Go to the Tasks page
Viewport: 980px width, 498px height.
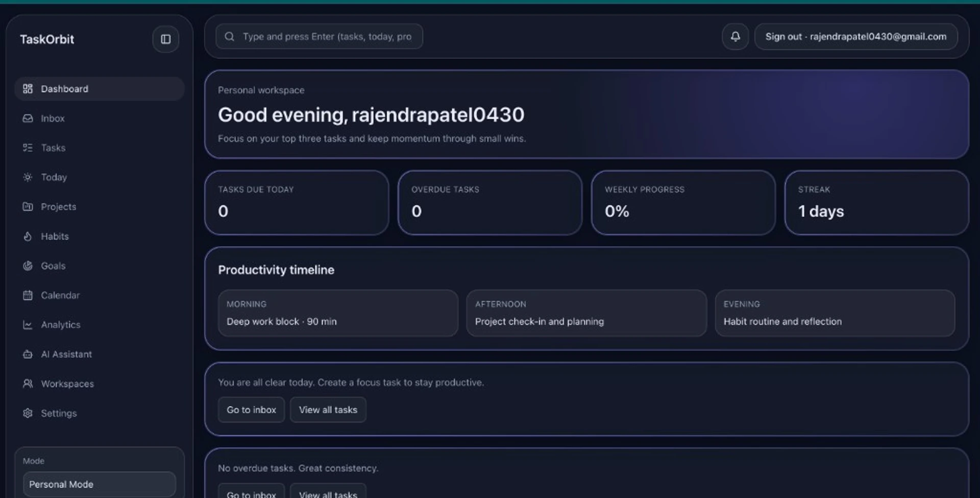(x=100, y=148)
